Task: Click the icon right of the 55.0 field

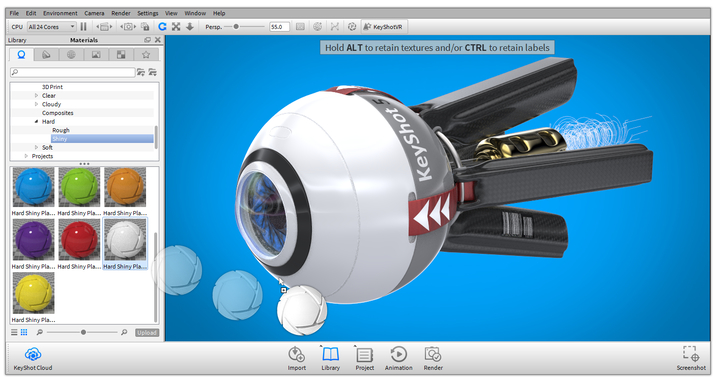Action: coord(300,27)
